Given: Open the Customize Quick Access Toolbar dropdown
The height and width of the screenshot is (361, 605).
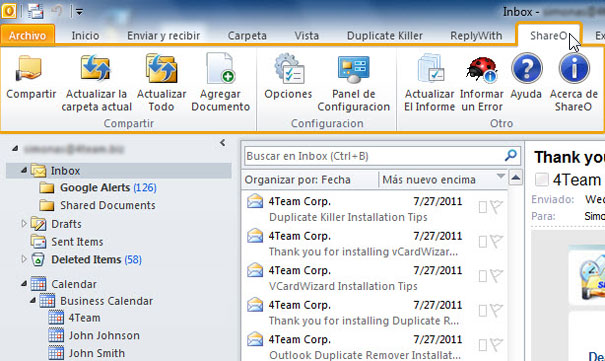Looking at the screenshot, I should 79,12.
